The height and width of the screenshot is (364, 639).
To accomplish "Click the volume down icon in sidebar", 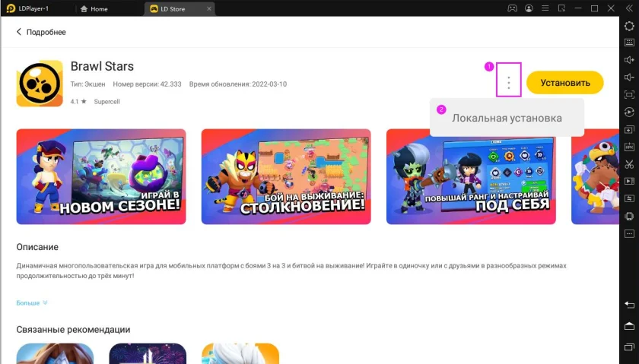I will click(629, 78).
